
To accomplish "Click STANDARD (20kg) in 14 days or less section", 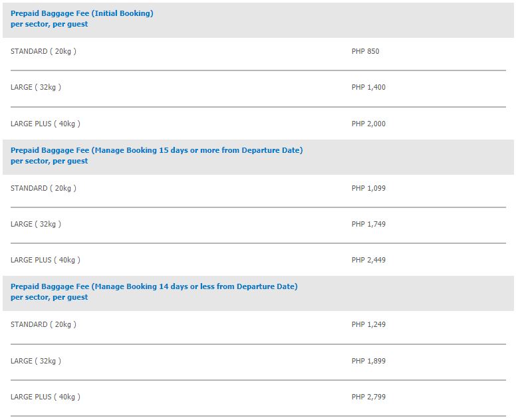I will [x=43, y=324].
